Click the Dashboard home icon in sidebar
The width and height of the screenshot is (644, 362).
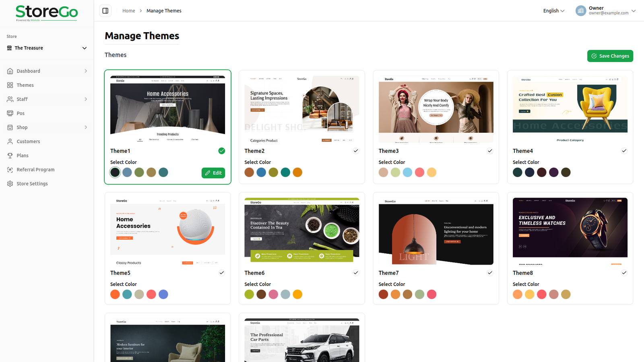(10, 71)
